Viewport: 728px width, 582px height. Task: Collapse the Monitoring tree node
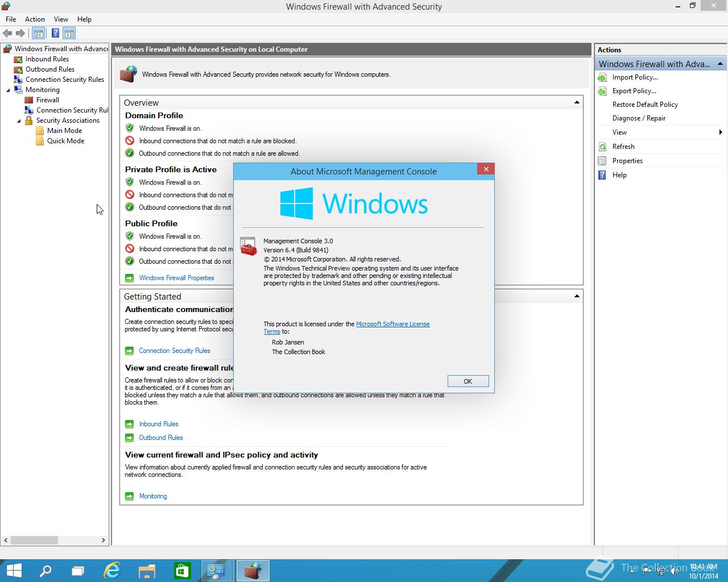8,90
